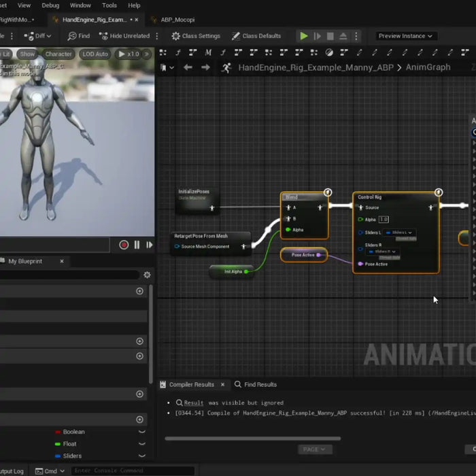Click the record button under the viewport

pyautogui.click(x=124, y=245)
